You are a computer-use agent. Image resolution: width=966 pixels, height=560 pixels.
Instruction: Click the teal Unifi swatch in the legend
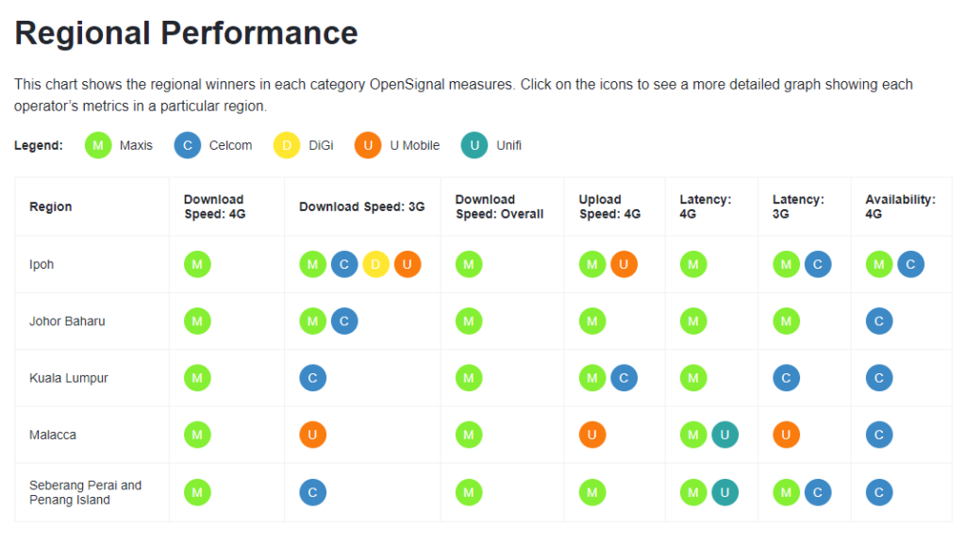pos(475,145)
